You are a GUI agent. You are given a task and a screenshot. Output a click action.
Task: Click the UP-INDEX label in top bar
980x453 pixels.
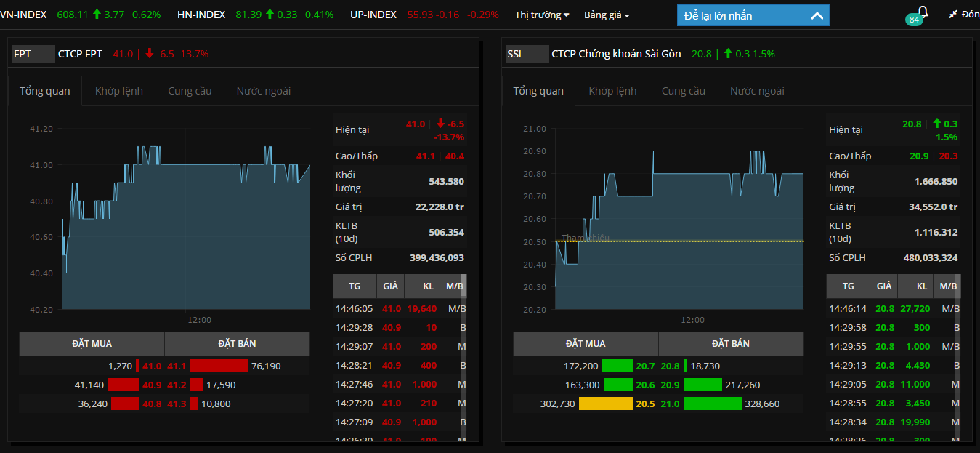click(x=373, y=15)
